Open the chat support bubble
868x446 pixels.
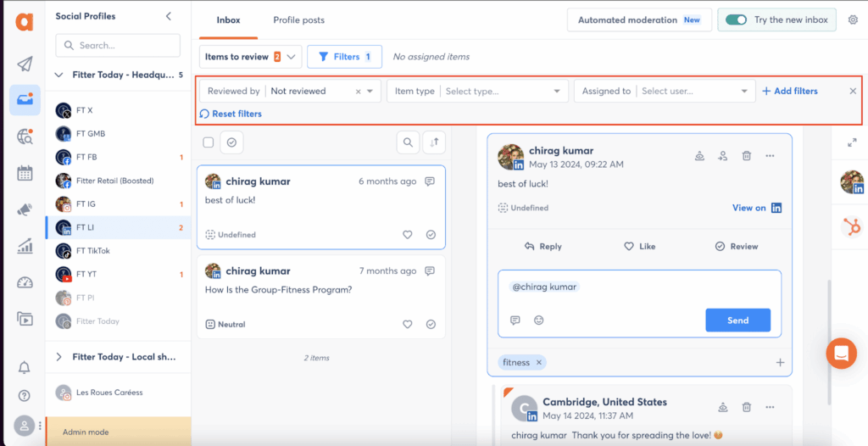pos(842,353)
